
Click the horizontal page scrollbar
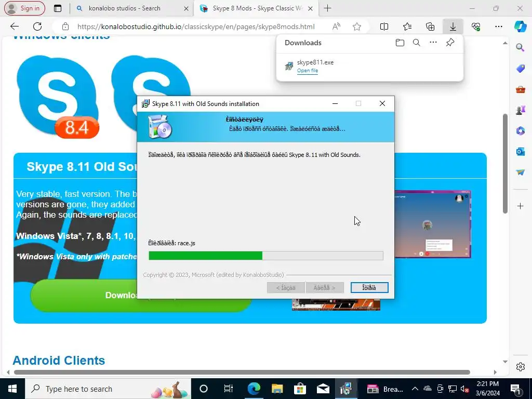(x=242, y=372)
